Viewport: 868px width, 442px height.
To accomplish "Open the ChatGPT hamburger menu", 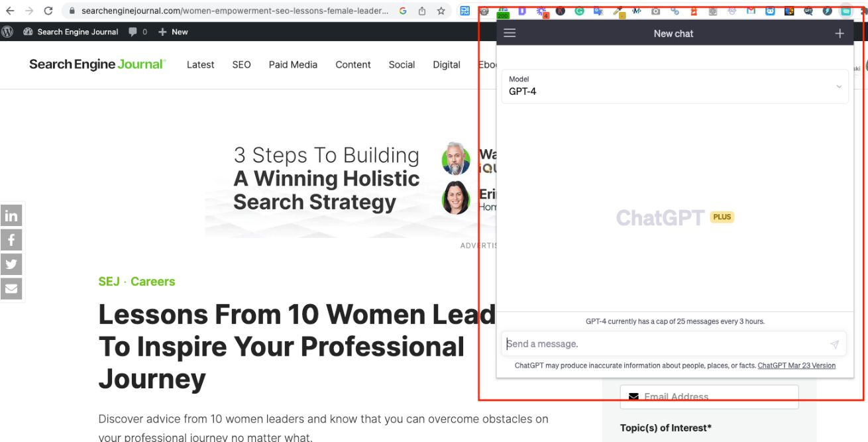I will (x=510, y=33).
